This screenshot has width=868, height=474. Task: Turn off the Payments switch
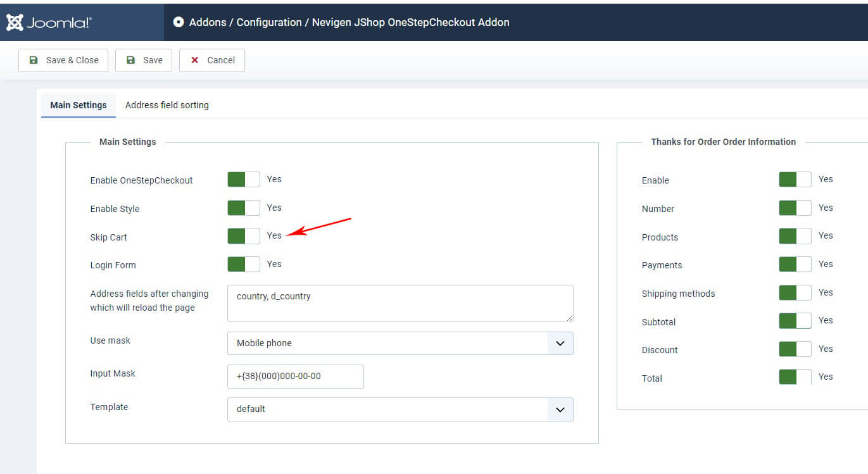[795, 265]
